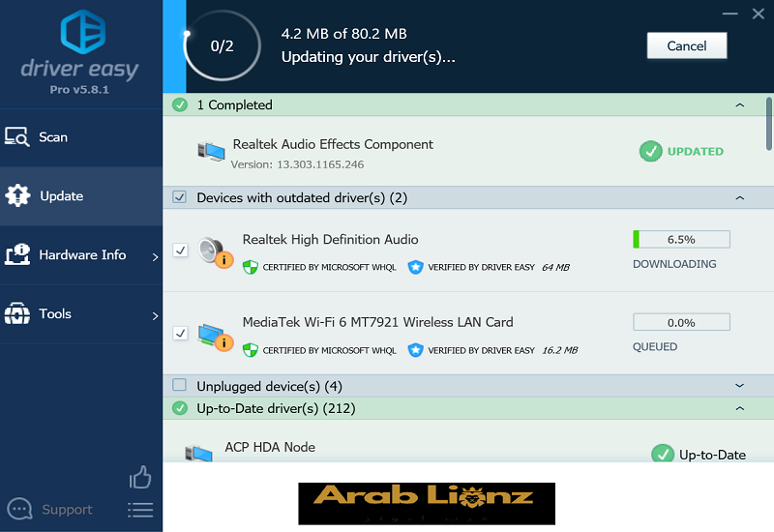
Task: Click the Support chat bubble icon
Action: 19,509
